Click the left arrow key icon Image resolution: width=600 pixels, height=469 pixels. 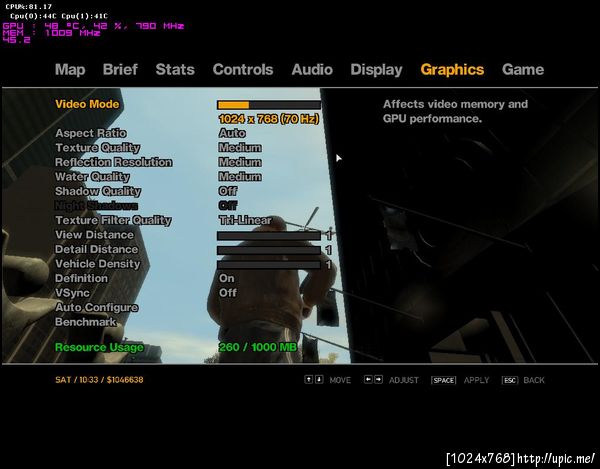368,379
